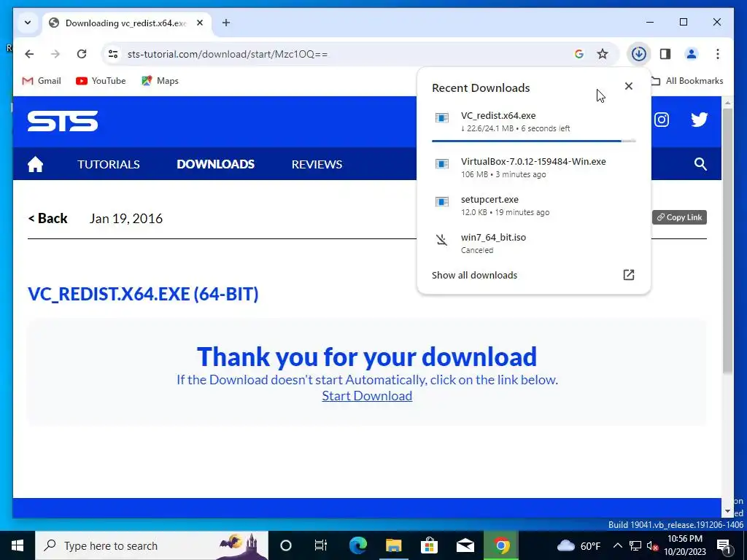Open the notification center icon
This screenshot has width=747, height=560.
click(x=724, y=546)
